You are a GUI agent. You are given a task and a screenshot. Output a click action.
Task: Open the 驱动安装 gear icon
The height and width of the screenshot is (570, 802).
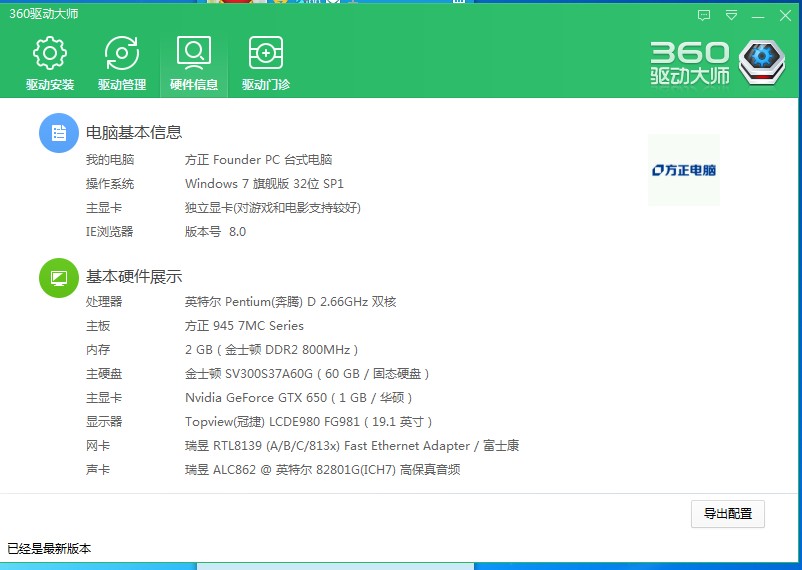[x=50, y=53]
